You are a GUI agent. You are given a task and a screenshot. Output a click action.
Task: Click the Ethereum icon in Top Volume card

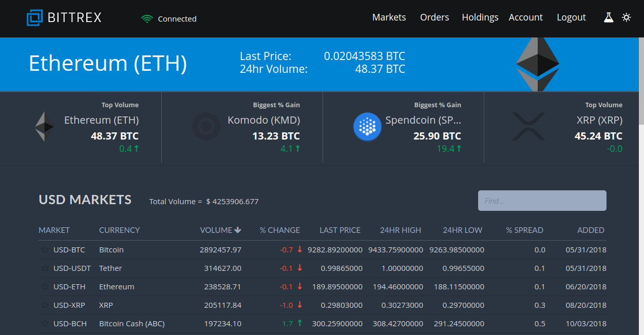[44, 127]
